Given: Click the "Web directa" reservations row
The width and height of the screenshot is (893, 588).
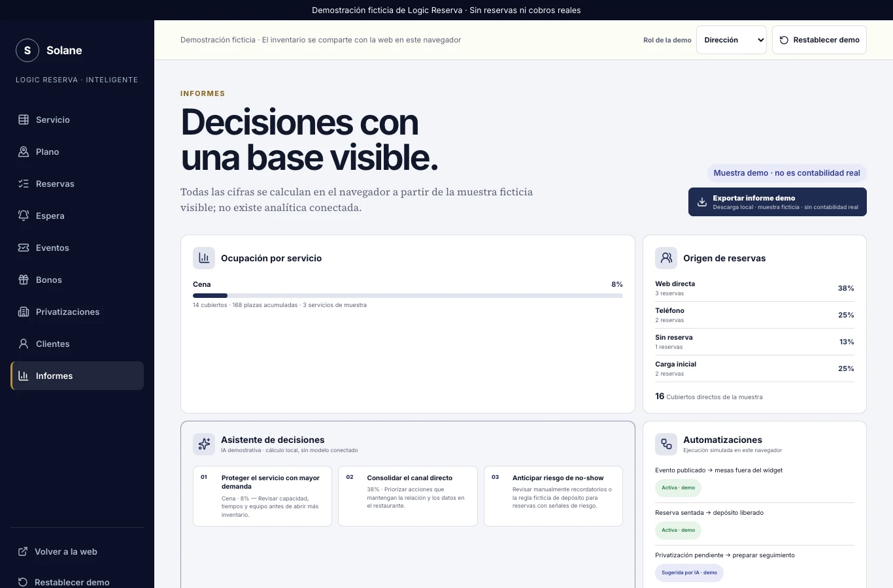Looking at the screenshot, I should point(754,288).
